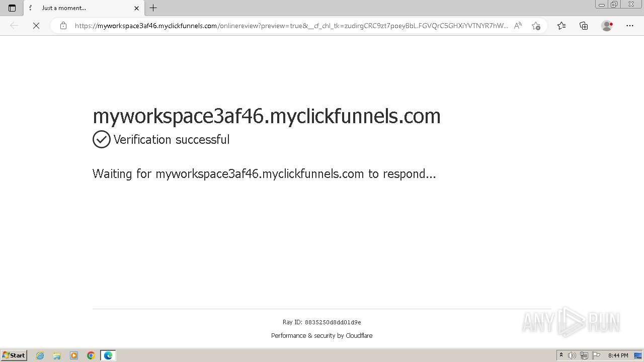Launch Google Chrome from taskbar

click(x=91, y=355)
